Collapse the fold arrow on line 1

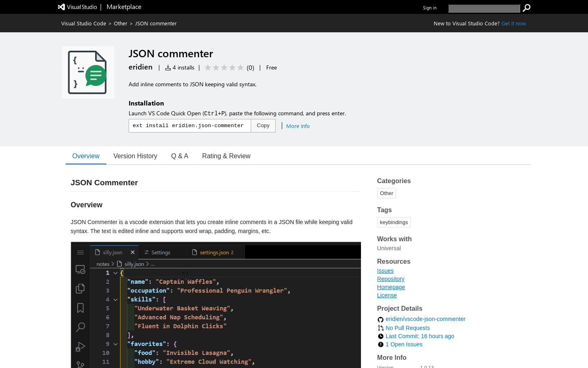(116, 273)
